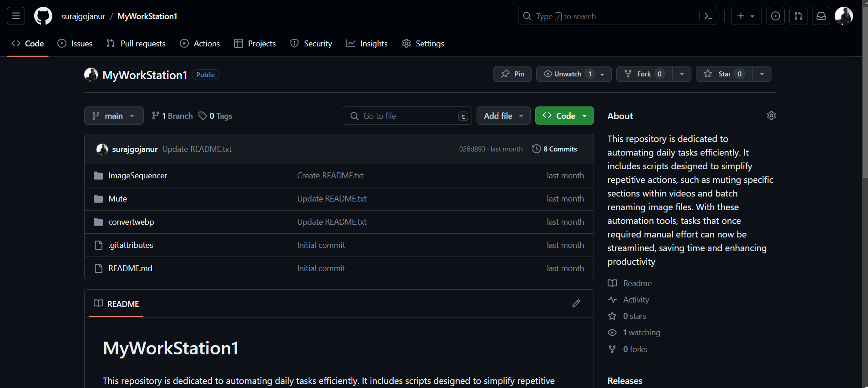Expand the main branch dropdown
This screenshot has width=868, height=388.
coord(114,116)
